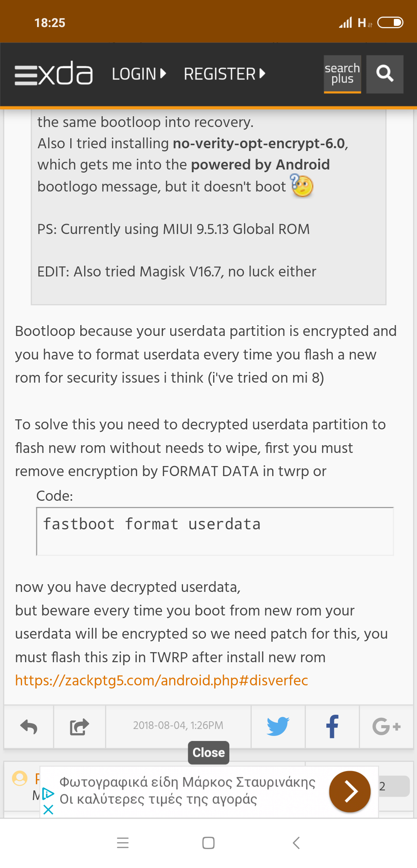
Task: Open the zackptg5.com disverfec link
Action: [x=161, y=680]
